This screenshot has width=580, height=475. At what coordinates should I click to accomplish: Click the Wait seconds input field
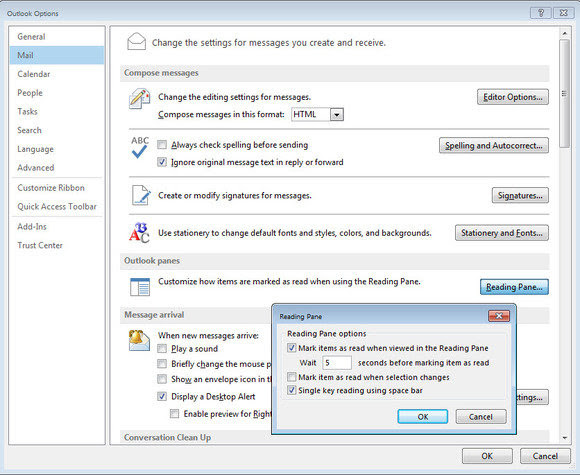337,363
